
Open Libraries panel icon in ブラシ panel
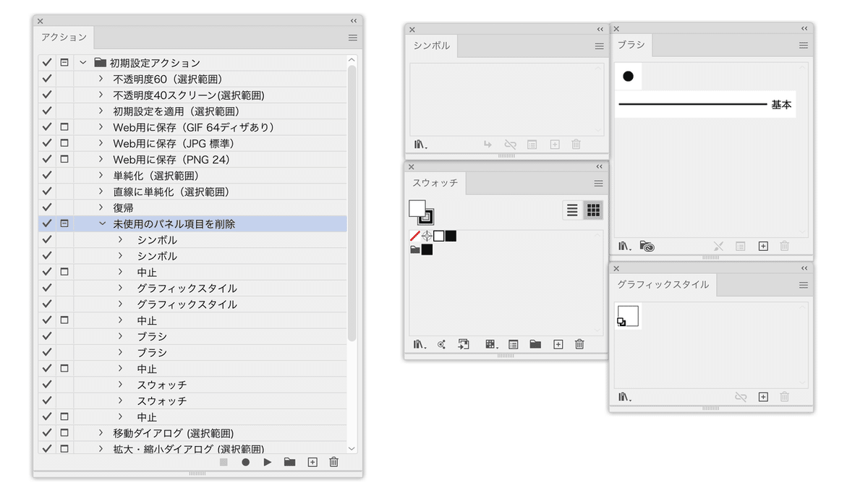647,246
